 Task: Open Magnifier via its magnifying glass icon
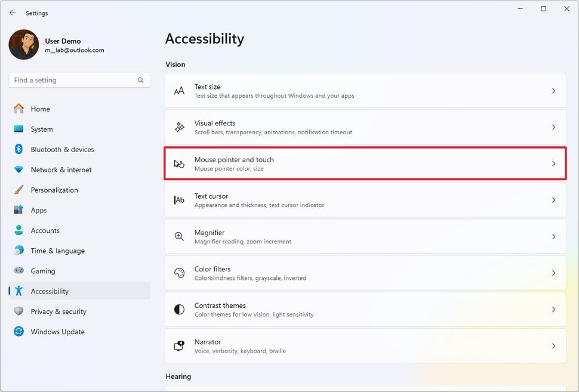coord(179,236)
